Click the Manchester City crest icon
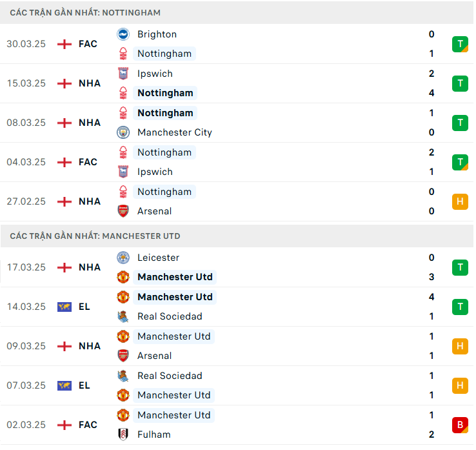 pyautogui.click(x=123, y=132)
